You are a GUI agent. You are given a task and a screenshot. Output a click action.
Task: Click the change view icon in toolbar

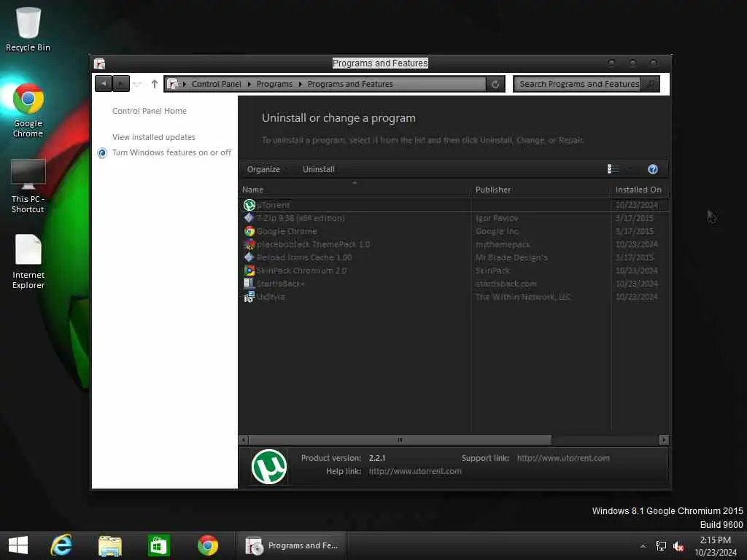pos(613,169)
